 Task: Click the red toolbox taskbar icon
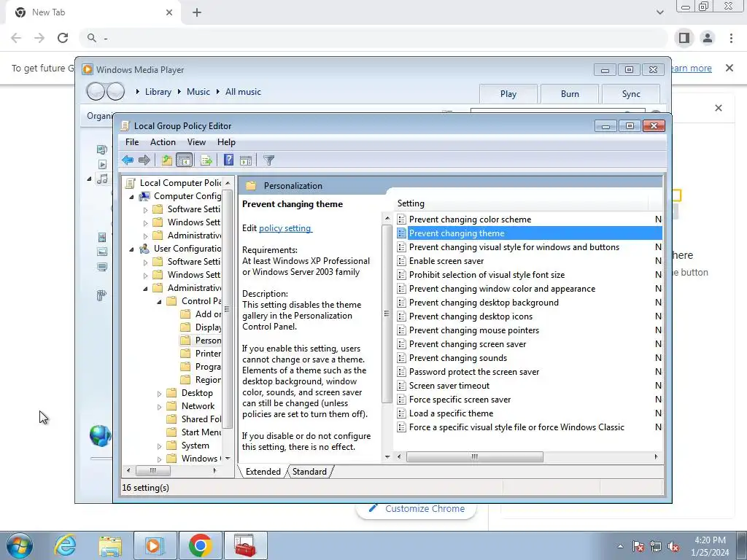(245, 545)
